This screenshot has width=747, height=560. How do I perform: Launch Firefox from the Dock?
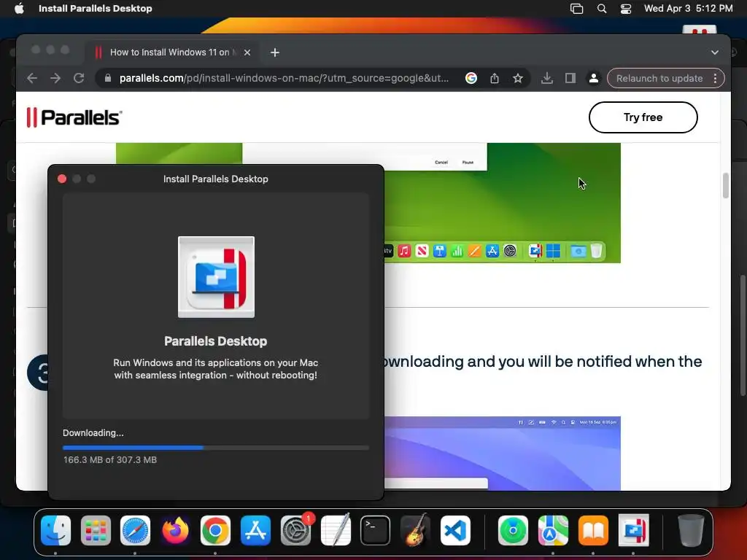[175, 530]
